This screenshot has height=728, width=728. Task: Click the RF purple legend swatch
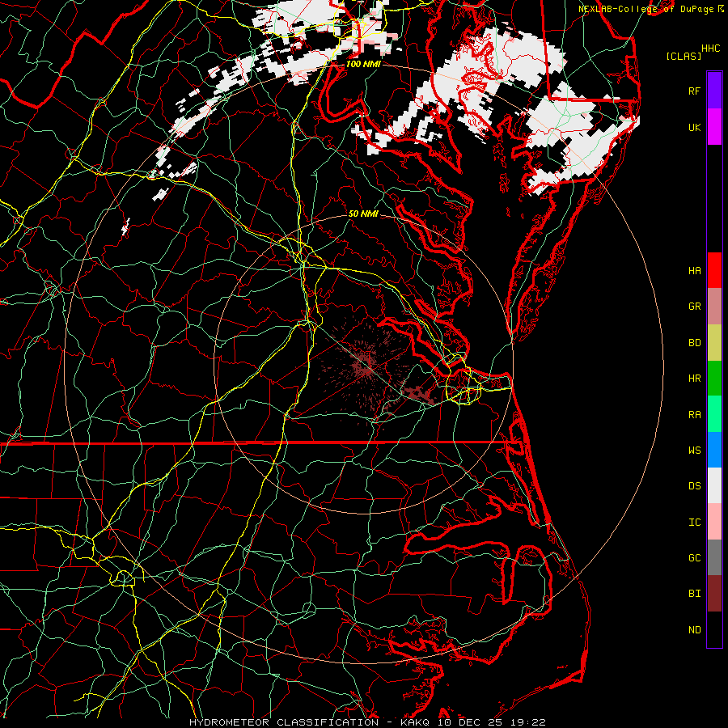point(714,91)
